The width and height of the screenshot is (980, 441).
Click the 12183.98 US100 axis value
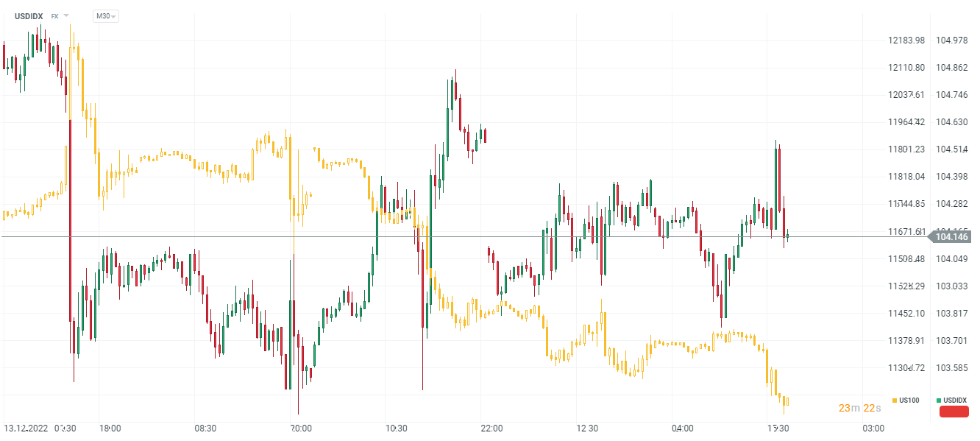click(x=906, y=40)
